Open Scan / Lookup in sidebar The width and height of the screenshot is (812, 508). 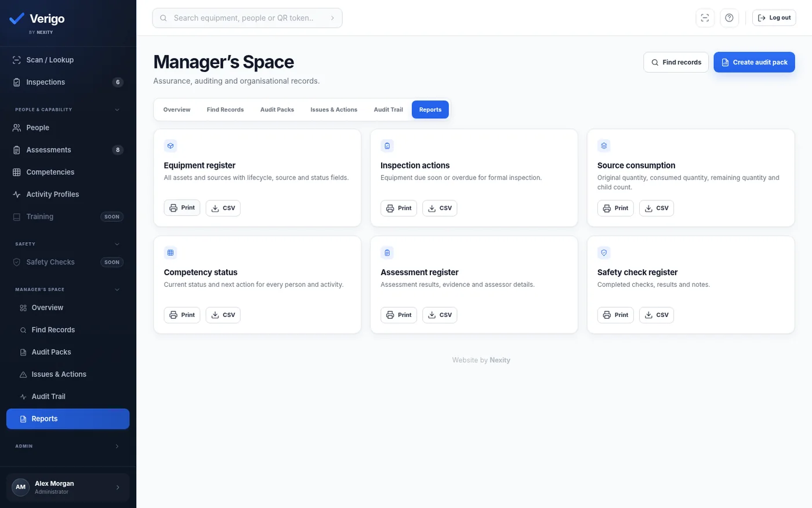68,60
